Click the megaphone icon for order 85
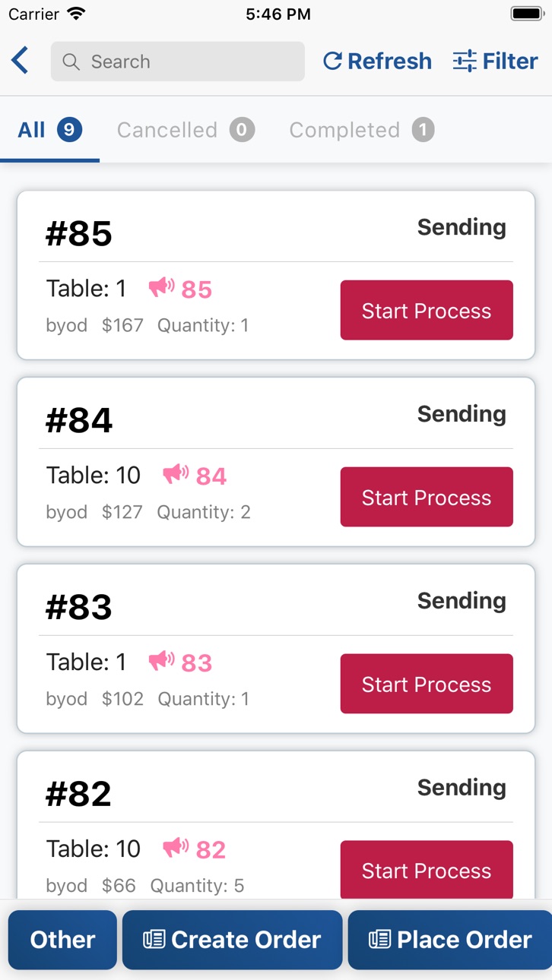Screen dimensions: 552x980 point(161,287)
